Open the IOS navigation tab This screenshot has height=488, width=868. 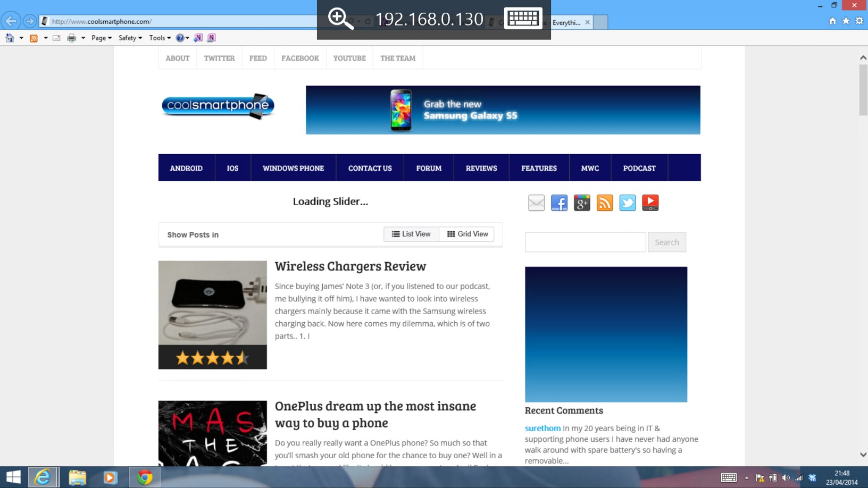click(232, 168)
